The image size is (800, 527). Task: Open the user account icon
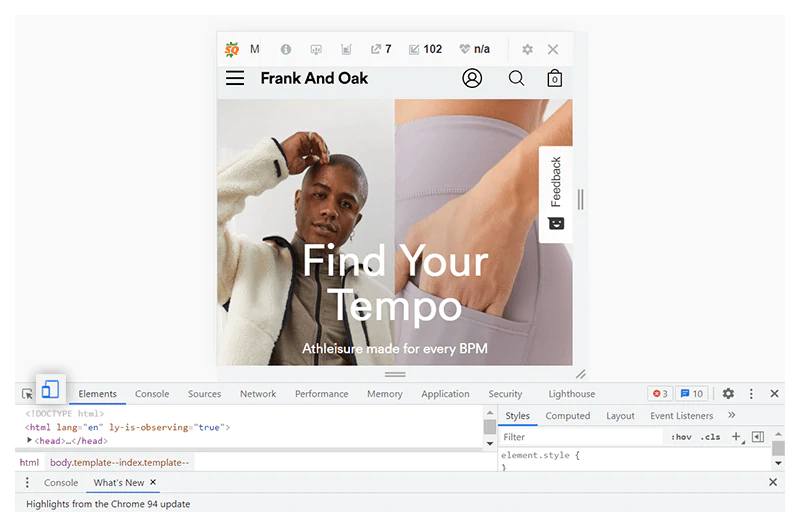tap(472, 78)
